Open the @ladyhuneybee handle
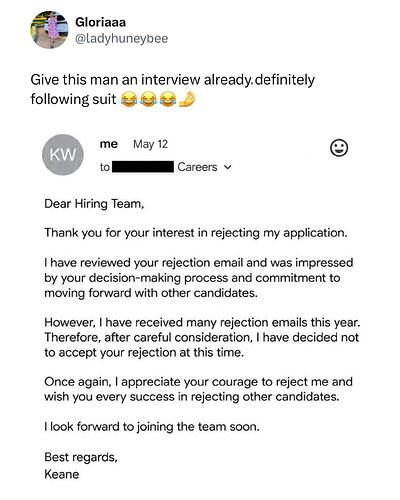Viewport: 400px width, 500px height. pos(121,39)
